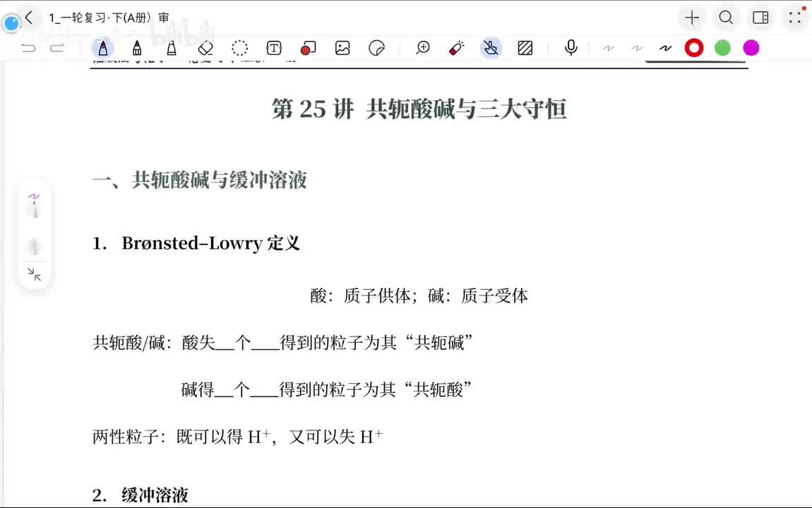Select the eraser tool

205,48
